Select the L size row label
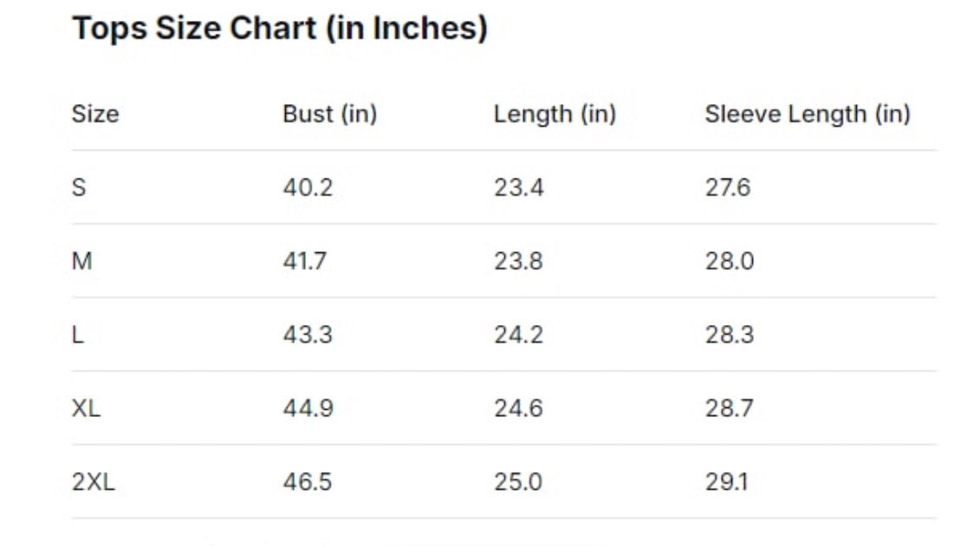The height and width of the screenshot is (546, 980). click(77, 335)
